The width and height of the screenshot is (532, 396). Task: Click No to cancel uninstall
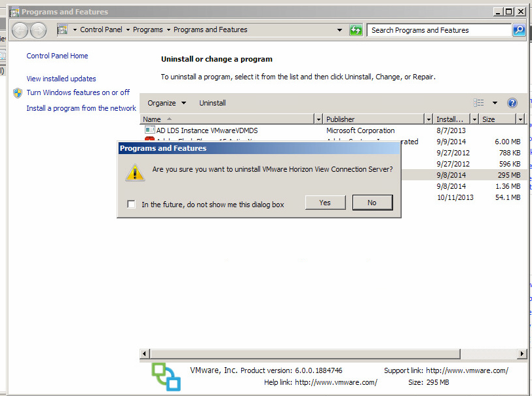tap(372, 203)
